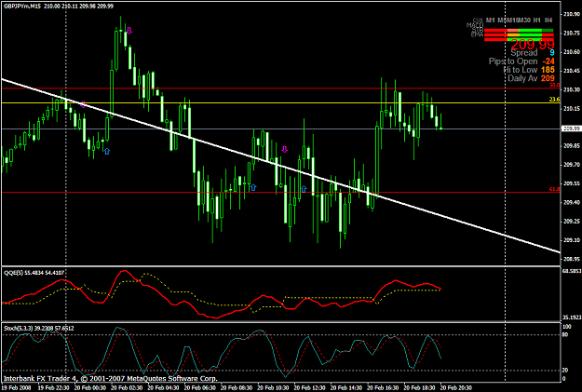The image size is (582, 392).
Task: Click the QQE scale value 68.5853
Action: coord(572,271)
